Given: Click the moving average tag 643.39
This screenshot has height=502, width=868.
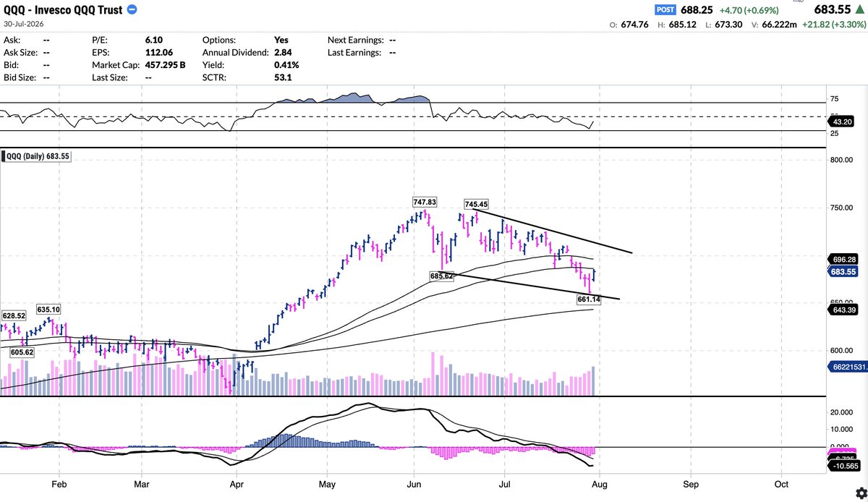Looking at the screenshot, I should click(843, 310).
